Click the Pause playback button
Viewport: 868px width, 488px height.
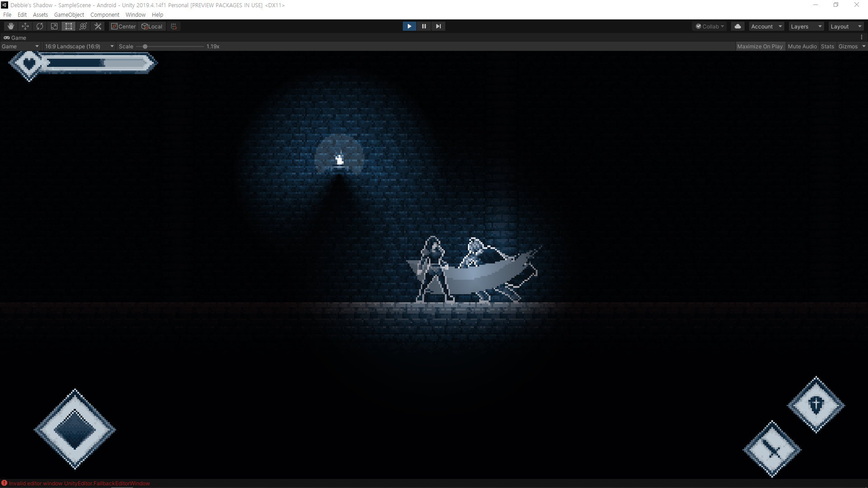424,26
